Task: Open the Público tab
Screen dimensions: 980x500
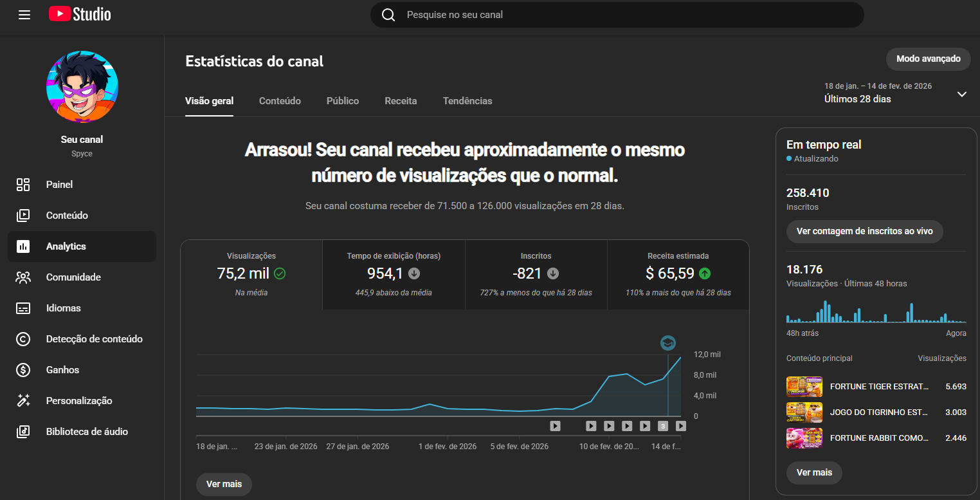Action: [343, 101]
